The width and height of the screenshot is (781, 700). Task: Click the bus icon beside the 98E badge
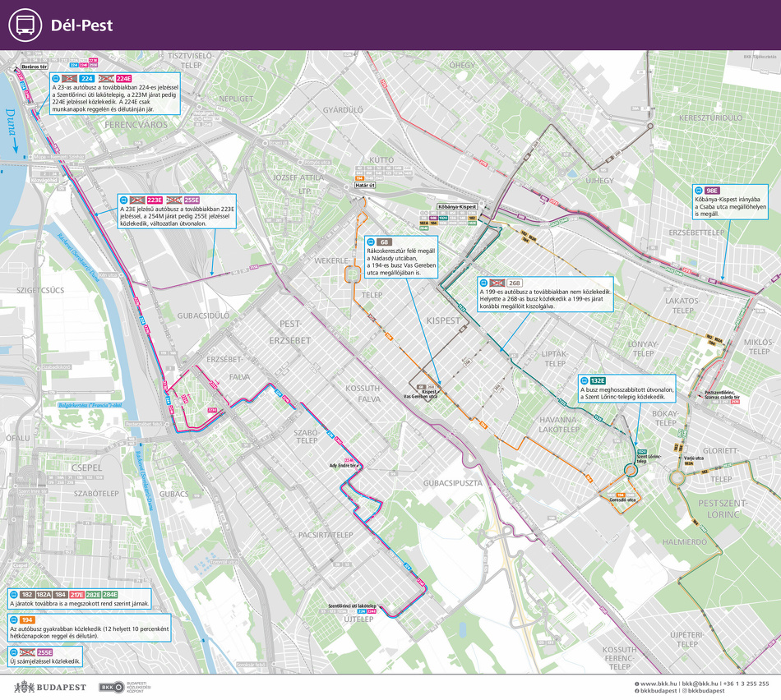coord(699,191)
